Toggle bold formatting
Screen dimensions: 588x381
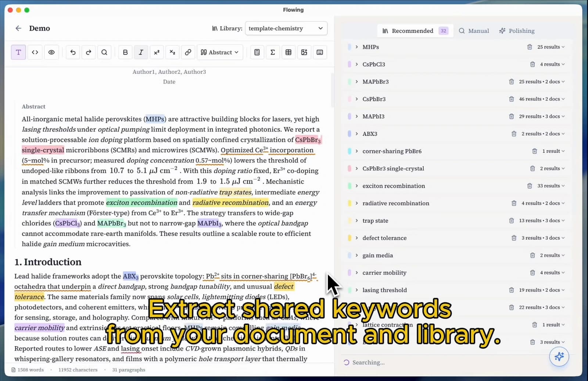pyautogui.click(x=125, y=52)
